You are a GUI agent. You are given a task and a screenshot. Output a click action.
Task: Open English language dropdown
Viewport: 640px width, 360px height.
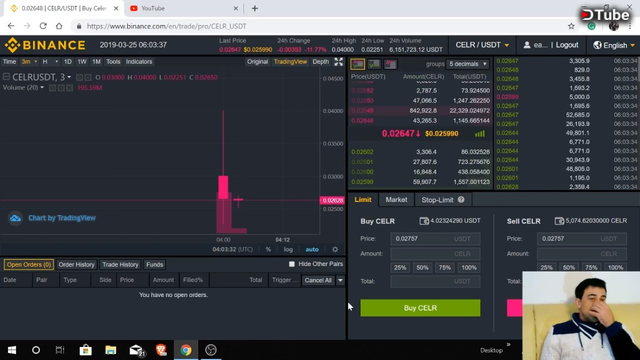(x=614, y=45)
